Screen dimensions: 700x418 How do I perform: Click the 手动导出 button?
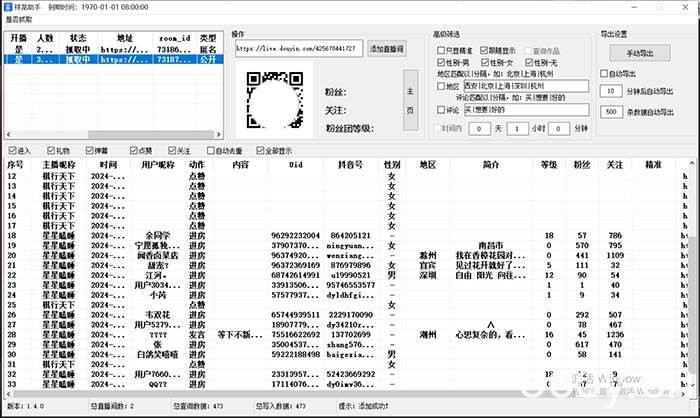640,53
